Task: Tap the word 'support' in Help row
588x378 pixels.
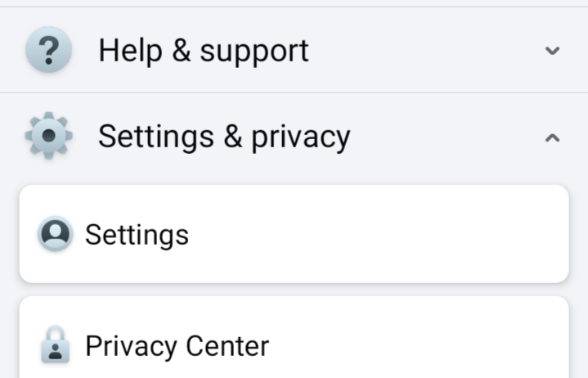Action: click(x=254, y=52)
